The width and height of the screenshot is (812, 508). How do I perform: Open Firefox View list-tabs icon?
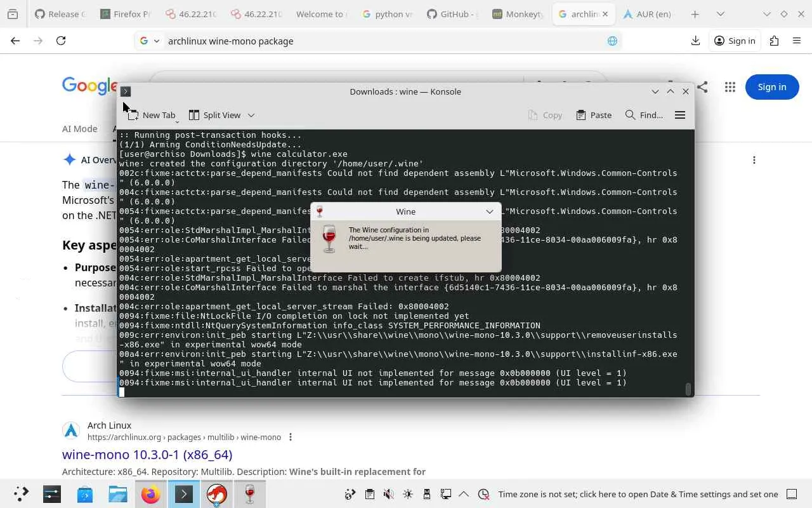[x=13, y=14]
